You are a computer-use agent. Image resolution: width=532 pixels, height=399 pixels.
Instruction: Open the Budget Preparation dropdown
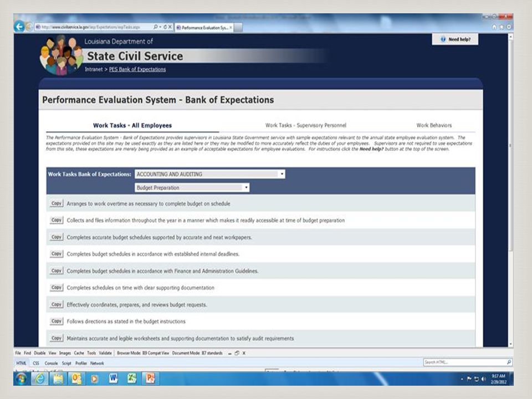tap(192, 188)
